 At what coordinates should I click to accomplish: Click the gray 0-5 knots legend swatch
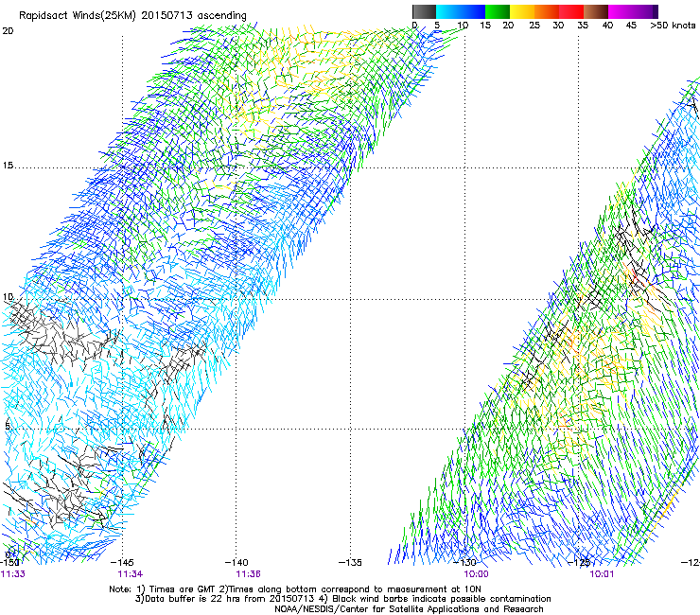click(x=424, y=11)
